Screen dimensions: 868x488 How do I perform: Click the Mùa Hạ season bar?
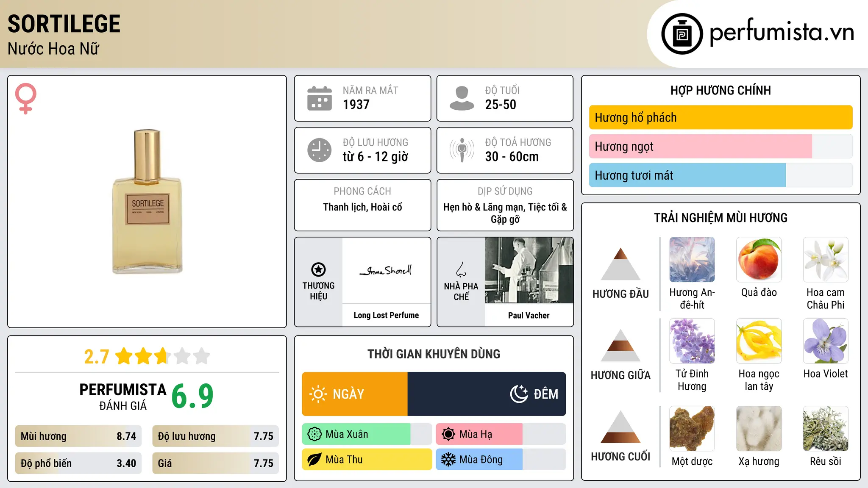501,434
